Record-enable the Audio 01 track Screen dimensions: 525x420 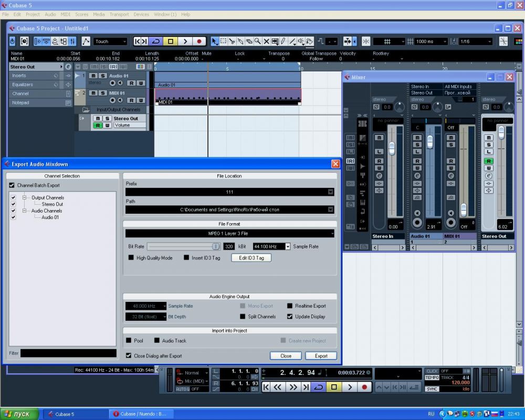[x=112, y=83]
